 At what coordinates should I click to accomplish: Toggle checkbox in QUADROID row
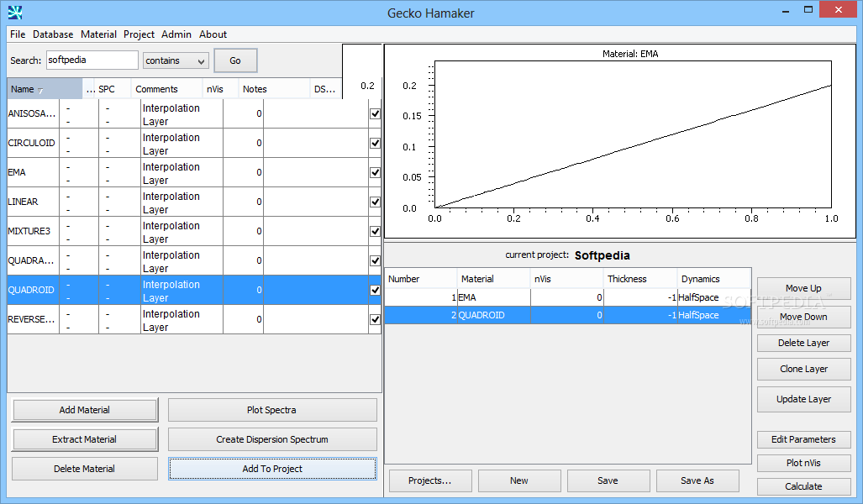point(375,290)
